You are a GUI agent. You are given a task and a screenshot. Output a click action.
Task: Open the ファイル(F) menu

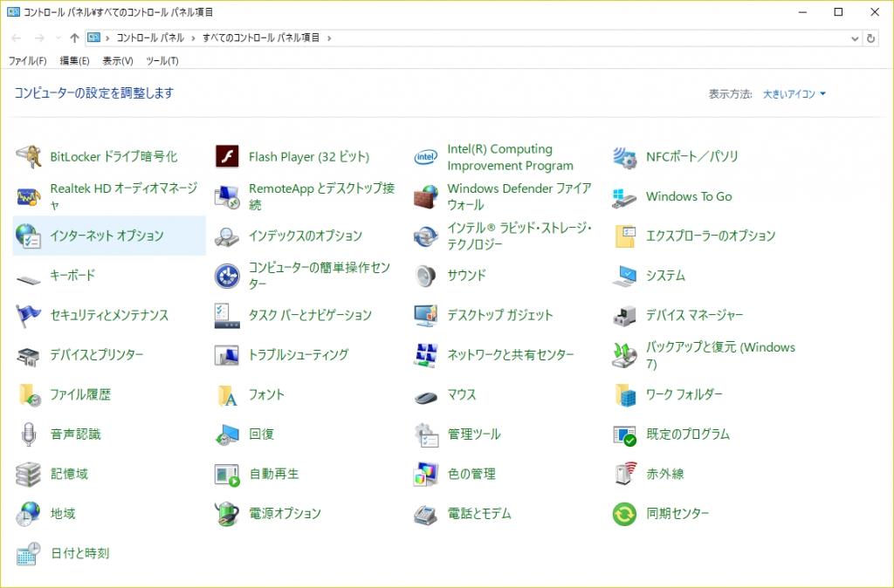pos(27,60)
